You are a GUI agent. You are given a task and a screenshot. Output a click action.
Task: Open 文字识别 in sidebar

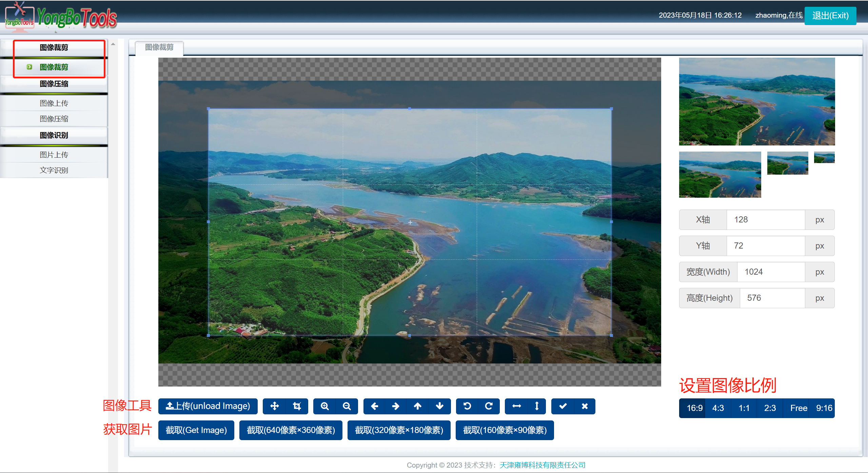coord(54,170)
